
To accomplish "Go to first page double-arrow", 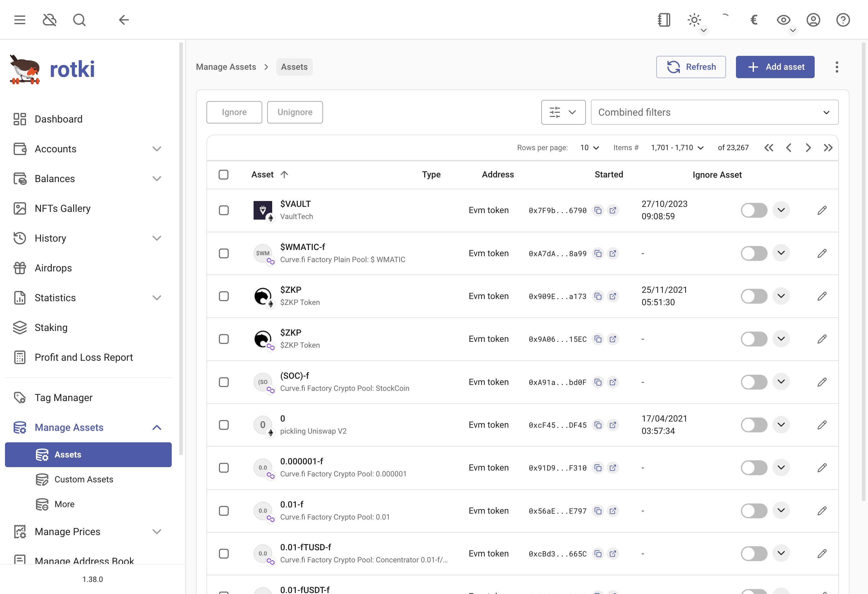I will click(769, 148).
